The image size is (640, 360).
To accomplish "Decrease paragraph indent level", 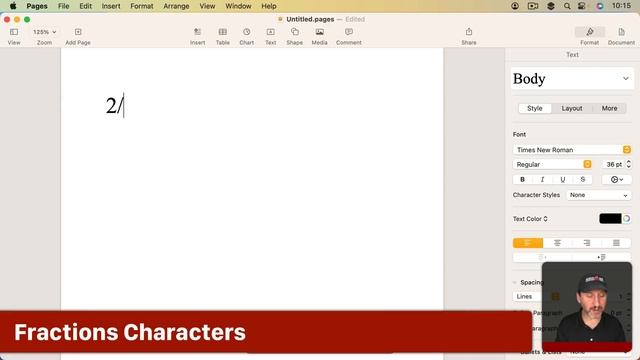I will pyautogui.click(x=542, y=257).
